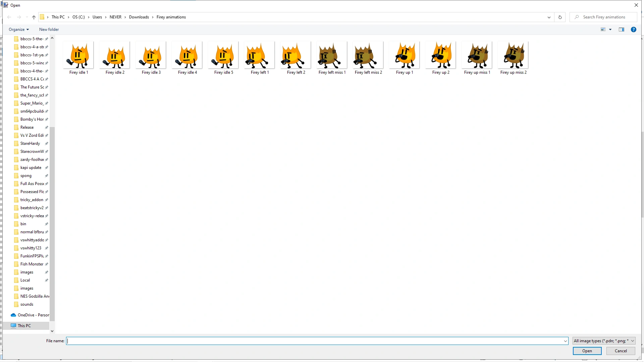Click the Up one folder level arrow

point(34,17)
